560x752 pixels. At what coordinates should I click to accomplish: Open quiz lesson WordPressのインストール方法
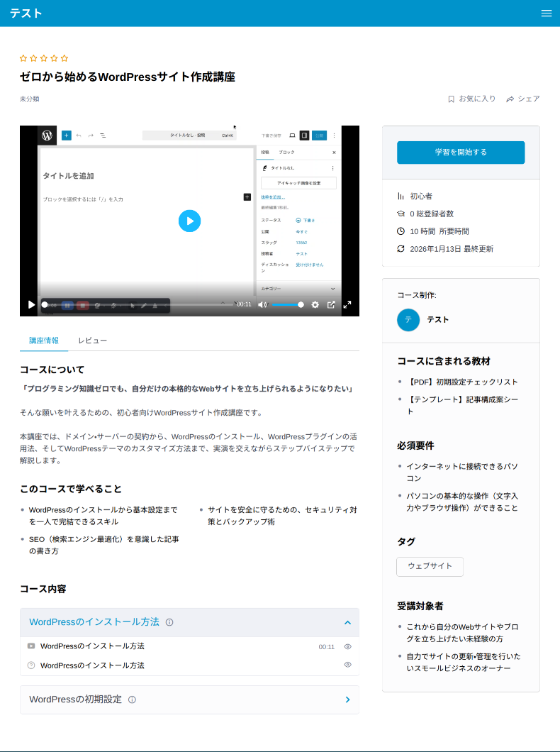(x=92, y=665)
